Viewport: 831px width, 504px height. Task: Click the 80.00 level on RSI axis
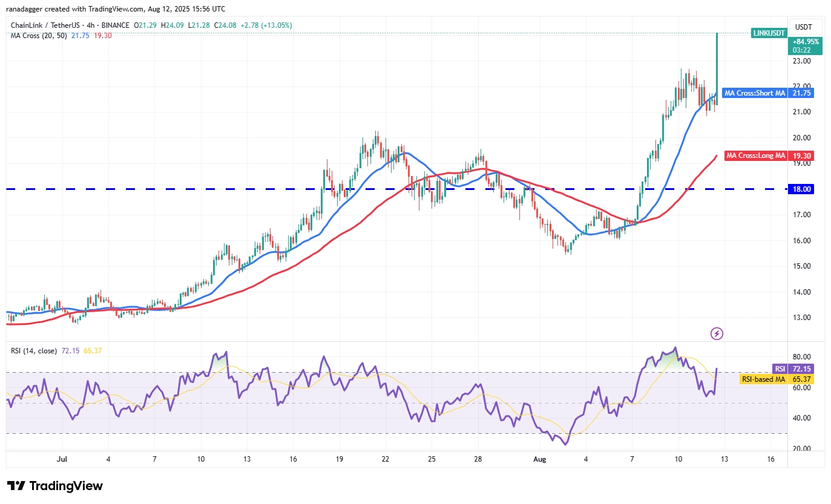pos(801,357)
